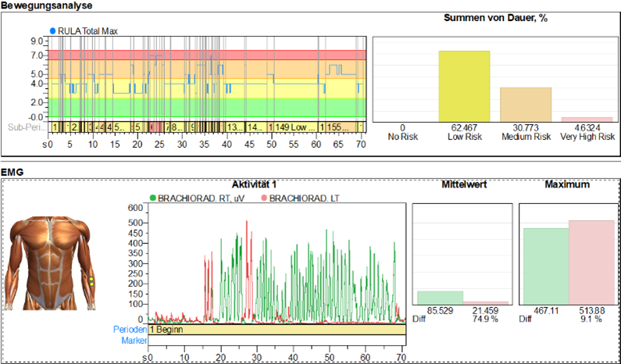Select the Medium Risk beige bar
Image resolution: width=621 pixels, height=364 pixels.
point(526,105)
